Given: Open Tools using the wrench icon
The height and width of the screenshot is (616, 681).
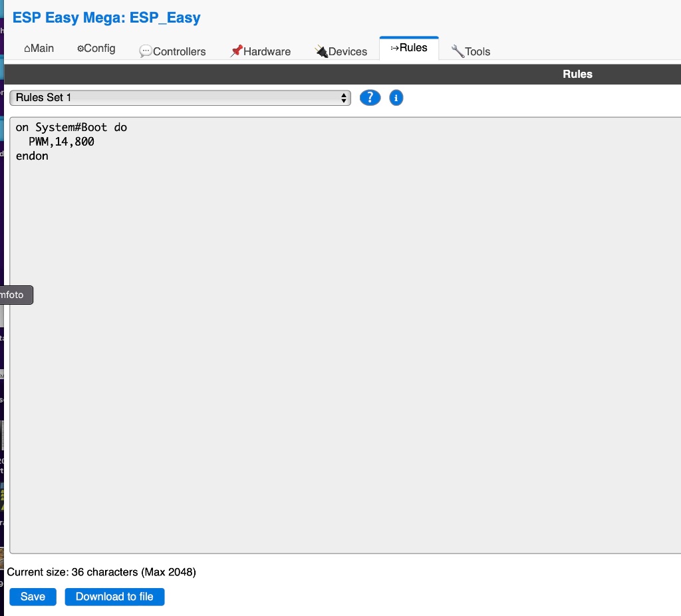Looking at the screenshot, I should (458, 52).
